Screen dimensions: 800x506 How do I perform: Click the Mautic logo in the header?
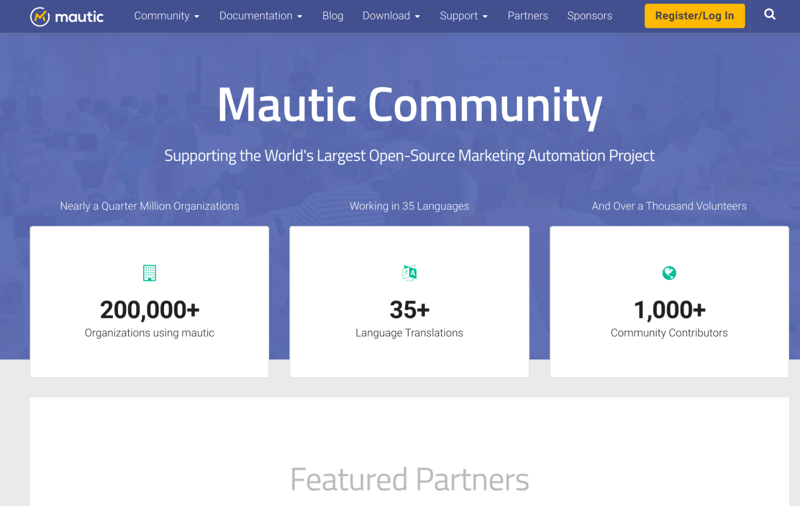(67, 16)
